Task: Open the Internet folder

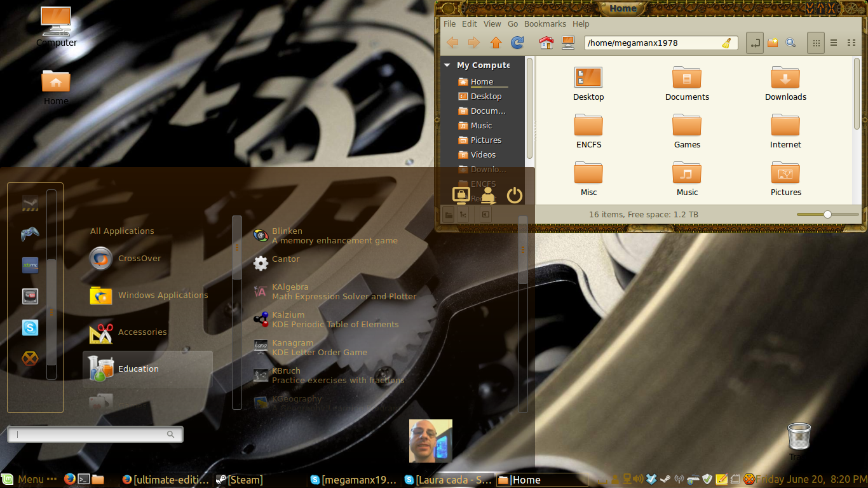Action: pyautogui.click(x=785, y=132)
